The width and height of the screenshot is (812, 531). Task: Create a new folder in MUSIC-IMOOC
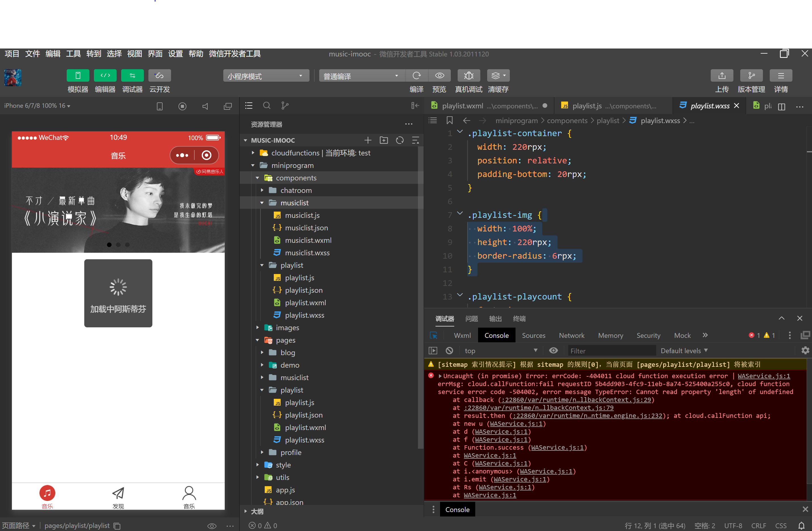pos(384,140)
